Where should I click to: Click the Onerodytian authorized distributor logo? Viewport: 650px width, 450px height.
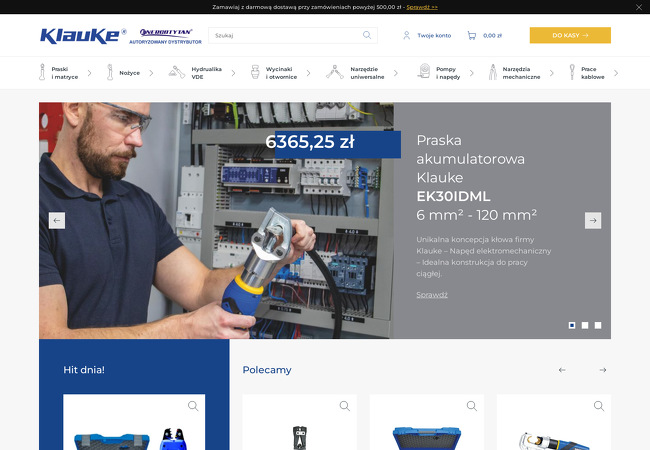pos(165,36)
